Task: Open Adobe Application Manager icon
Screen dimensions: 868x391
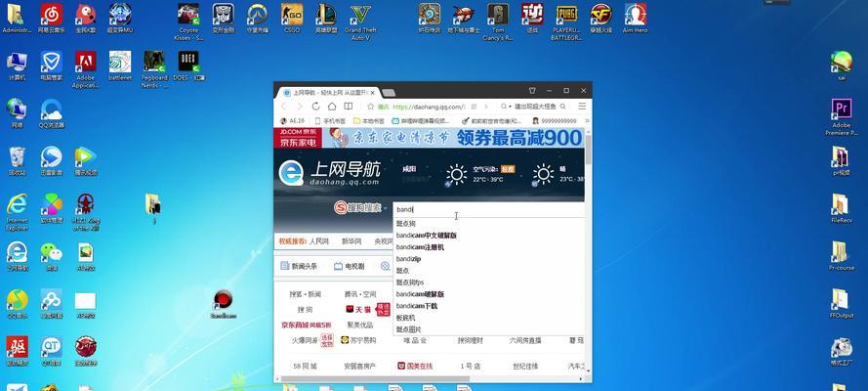Action: pos(86,69)
